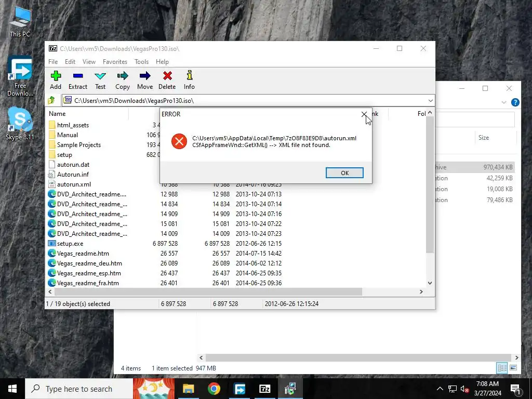532x399 pixels.
Task: Expand the Explorer ribbon chevron
Action: [x=504, y=102]
